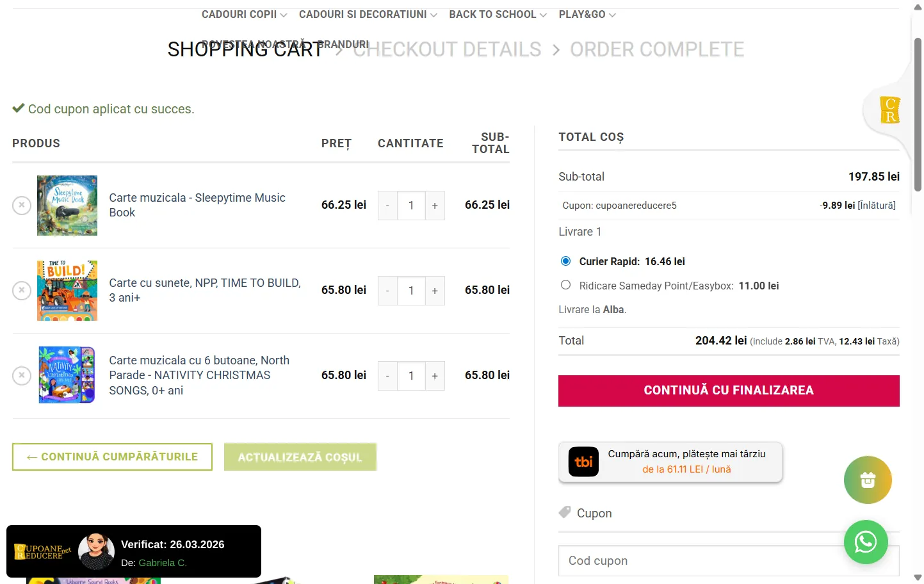Screen dimensions: 924x584
Task: Remove TIME TO BUILD book from cart
Action: [22, 291]
